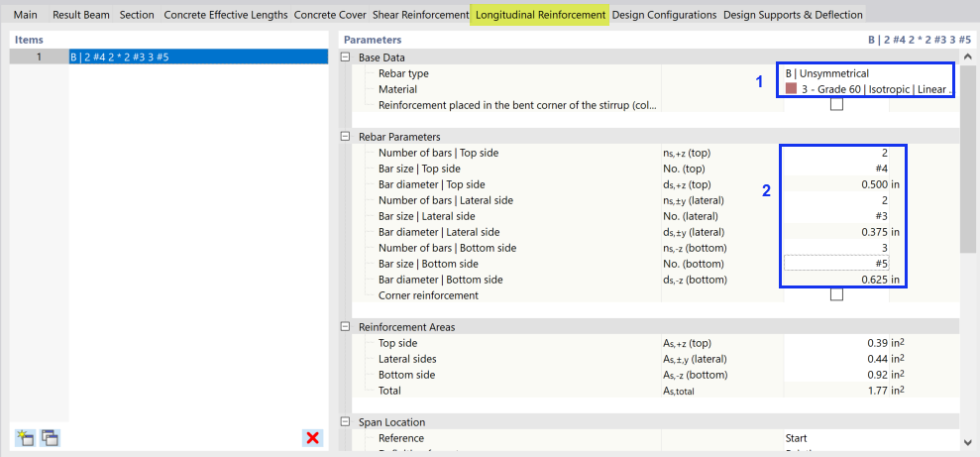The image size is (980, 457).
Task: Toggle reinforcement placed in bent stirrup corner
Action: 836,105
